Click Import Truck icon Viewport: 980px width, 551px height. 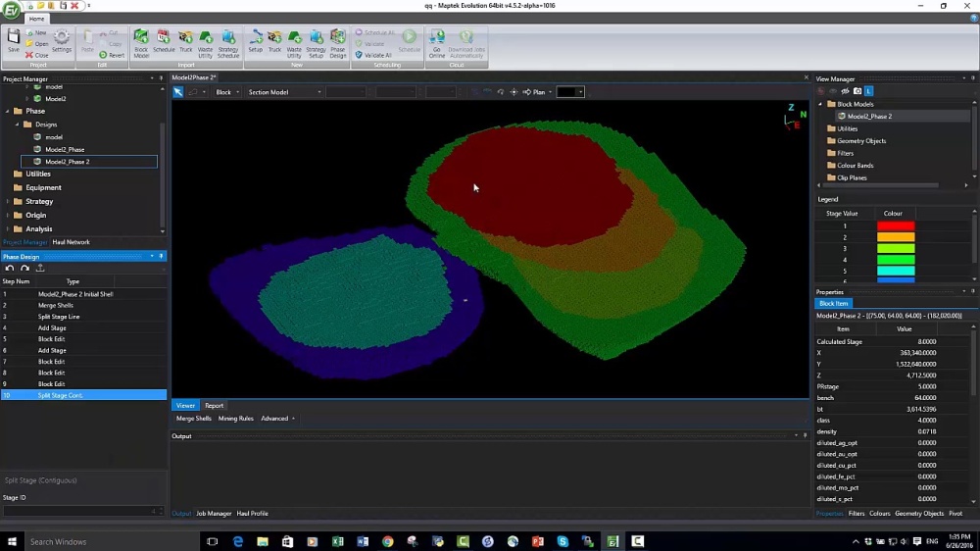point(185,41)
